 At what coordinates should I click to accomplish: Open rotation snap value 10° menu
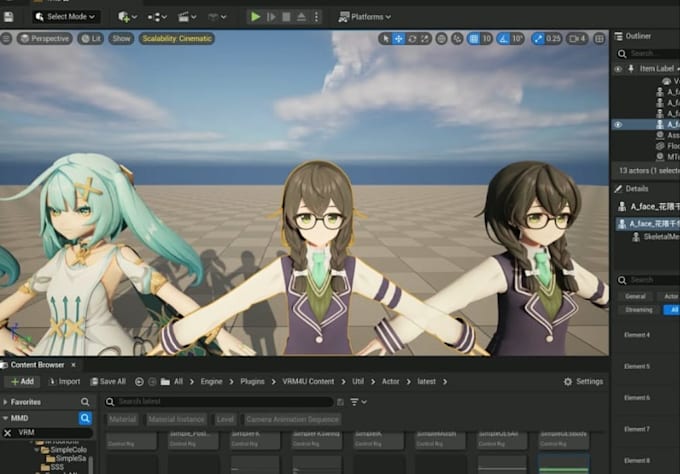pos(517,39)
